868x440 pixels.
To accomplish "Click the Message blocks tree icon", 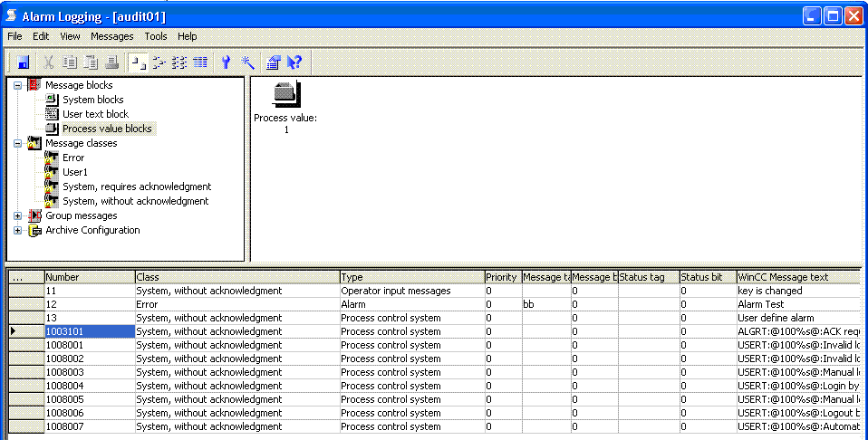I will [x=34, y=85].
